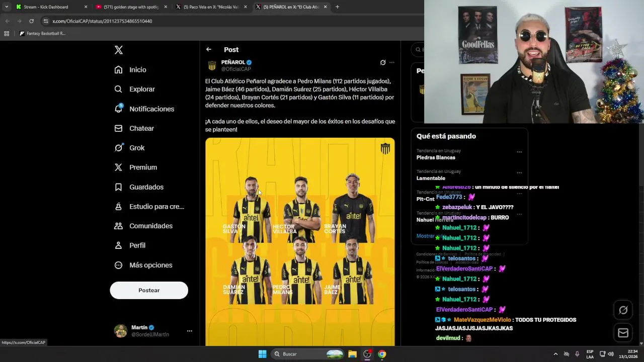
Task: Open Fantasy Basketball bookmark
Action: pyautogui.click(x=42, y=34)
